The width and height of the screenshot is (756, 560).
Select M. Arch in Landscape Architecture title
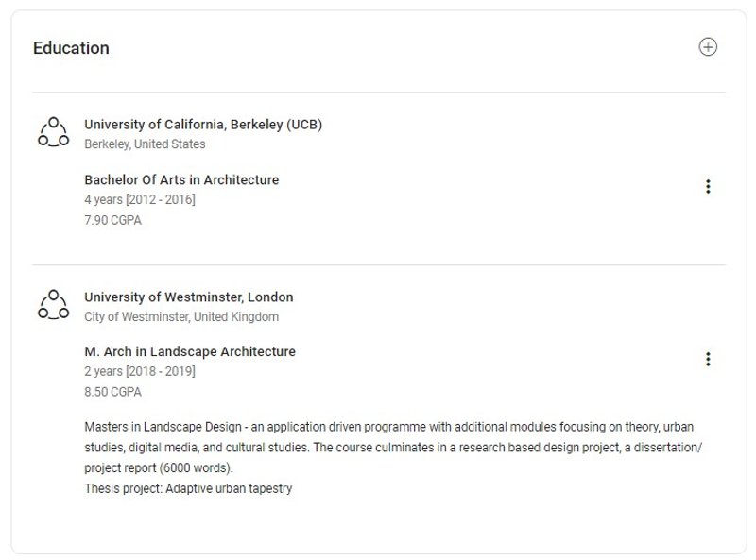190,351
